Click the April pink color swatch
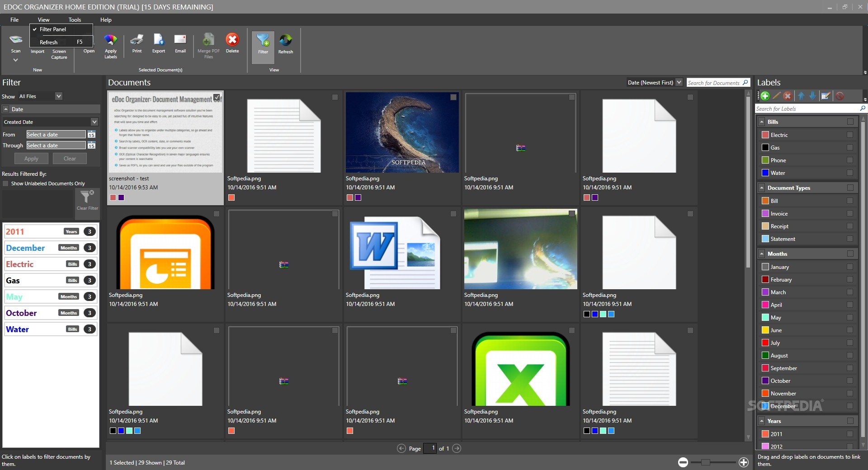The height and width of the screenshot is (470, 868). pyautogui.click(x=765, y=305)
